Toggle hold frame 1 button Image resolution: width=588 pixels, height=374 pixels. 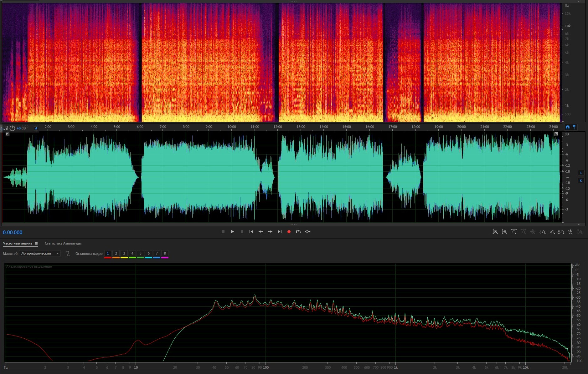coord(108,254)
